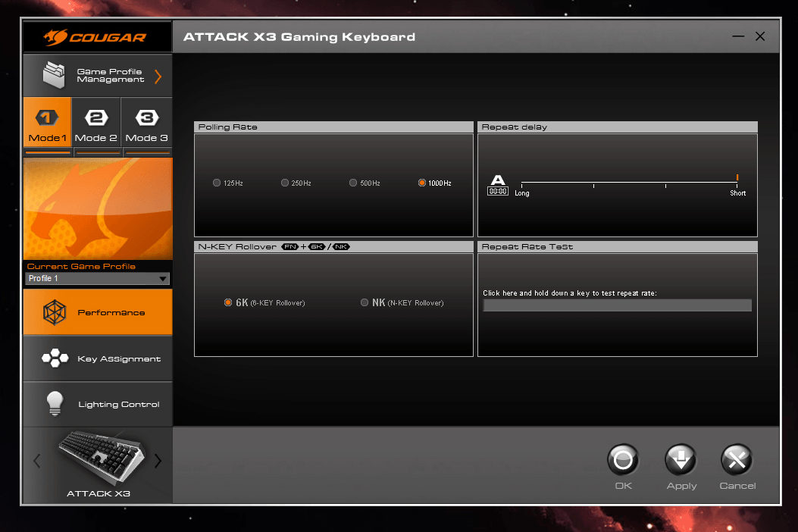798x532 pixels.
Task: Select 1000Hz polling rate
Action: [434, 183]
